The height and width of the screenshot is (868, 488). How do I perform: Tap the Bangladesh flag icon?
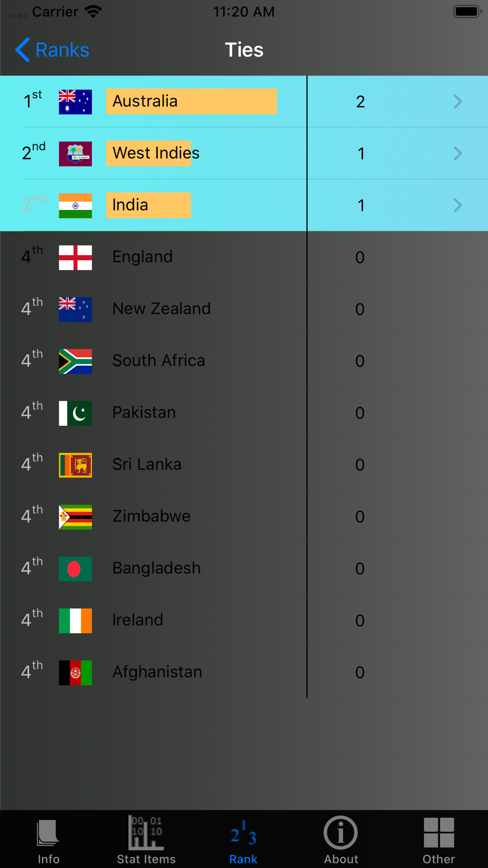point(75,569)
